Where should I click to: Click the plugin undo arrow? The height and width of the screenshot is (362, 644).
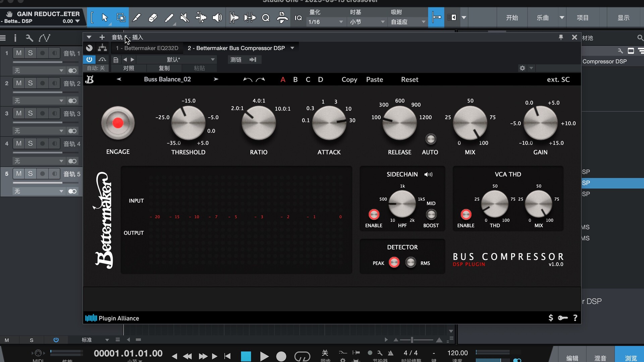click(248, 79)
